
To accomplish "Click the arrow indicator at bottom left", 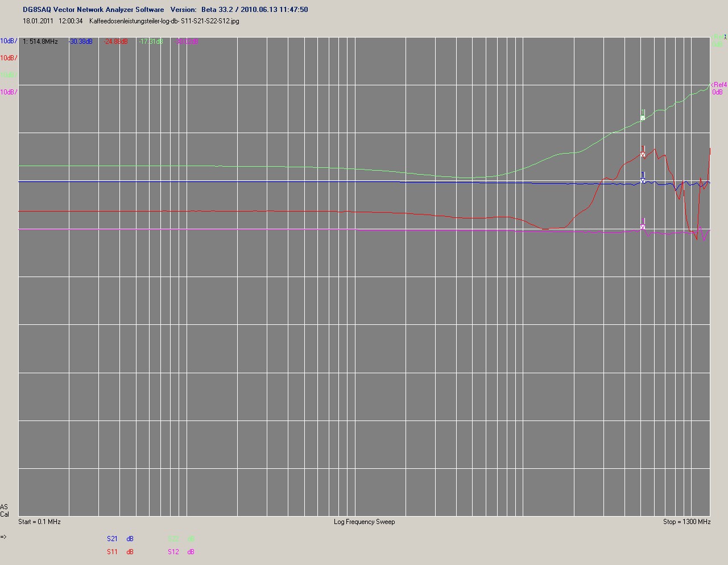I will (3, 537).
